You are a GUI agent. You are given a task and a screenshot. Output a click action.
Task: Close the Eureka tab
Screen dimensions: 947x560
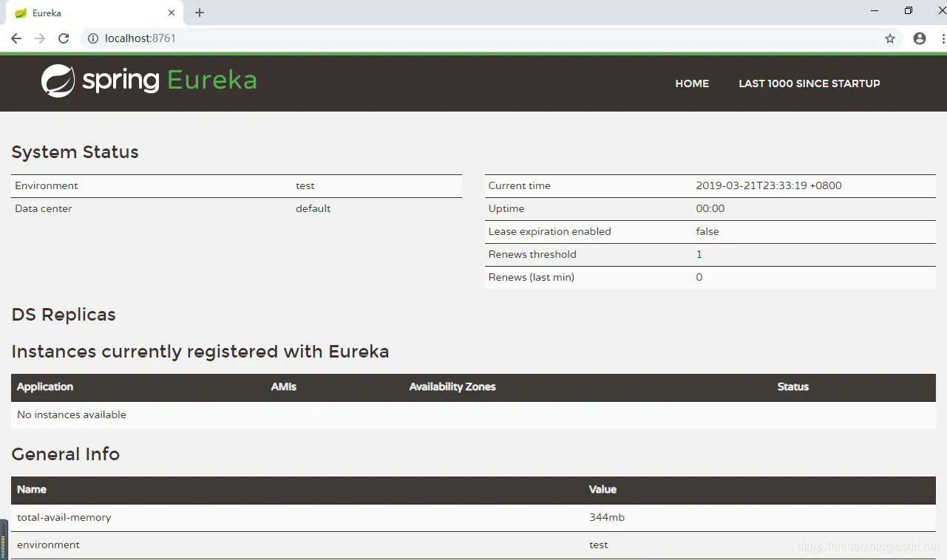click(x=172, y=13)
